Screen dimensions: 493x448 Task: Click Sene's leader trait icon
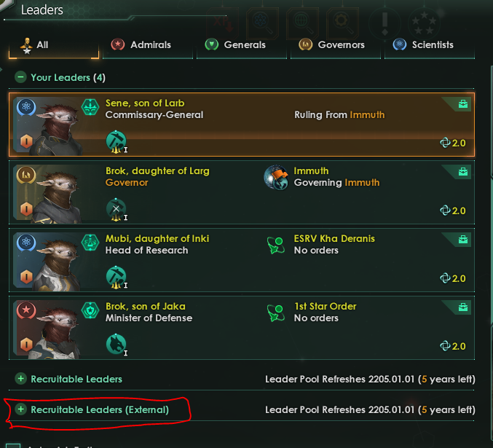pos(116,141)
